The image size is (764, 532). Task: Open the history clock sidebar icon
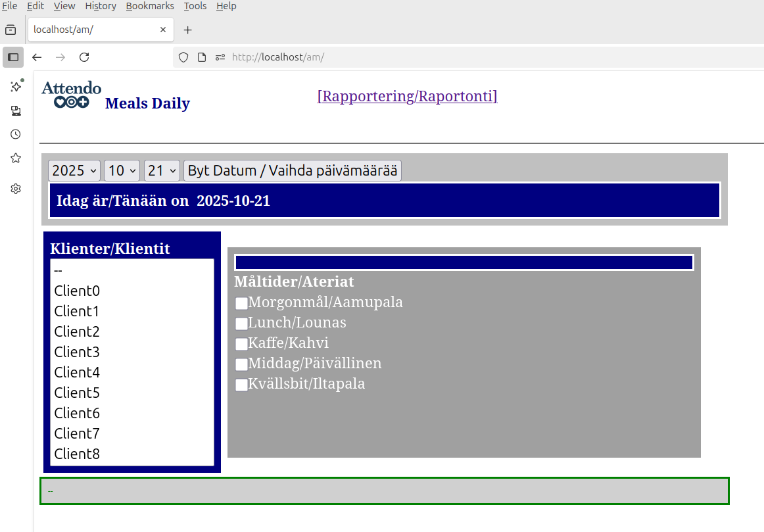click(16, 134)
